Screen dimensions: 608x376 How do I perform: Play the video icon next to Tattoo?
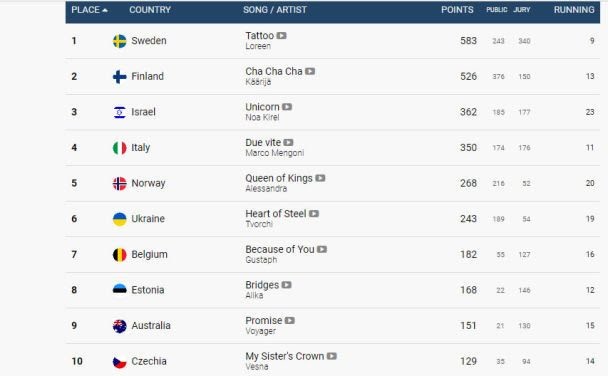coord(282,36)
